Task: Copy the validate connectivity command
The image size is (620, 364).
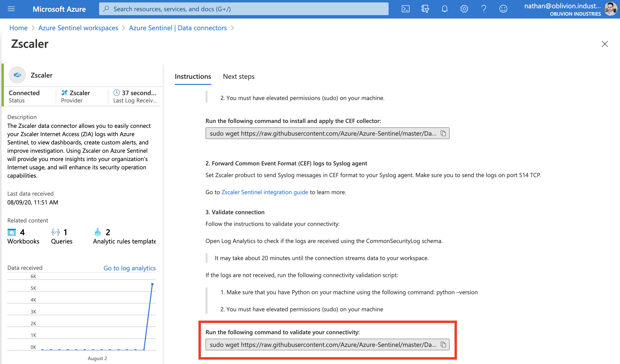Action: (443, 344)
